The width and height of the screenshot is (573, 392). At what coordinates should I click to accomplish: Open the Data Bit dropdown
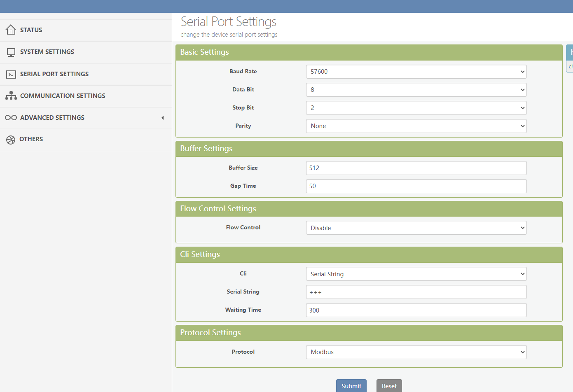click(x=416, y=90)
